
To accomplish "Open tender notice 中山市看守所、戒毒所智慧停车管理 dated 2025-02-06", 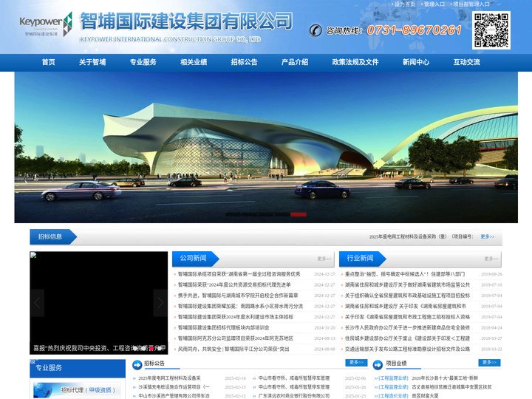I will coord(294,378).
